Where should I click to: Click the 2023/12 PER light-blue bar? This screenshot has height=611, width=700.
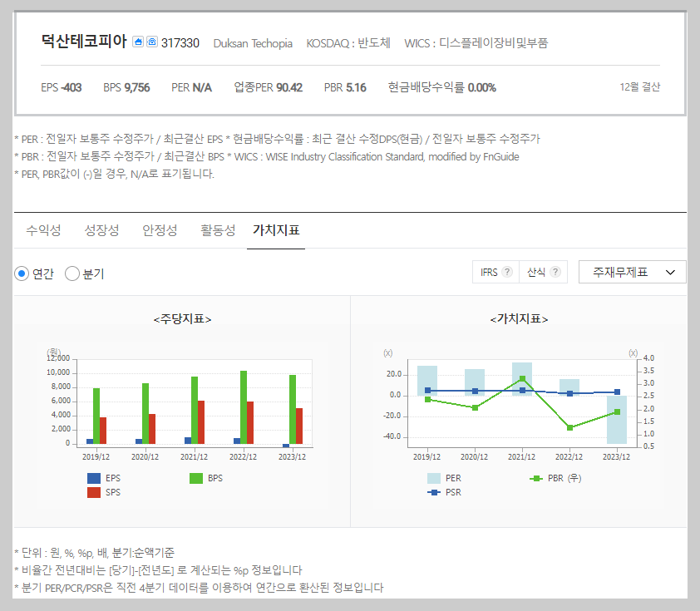coord(617,420)
